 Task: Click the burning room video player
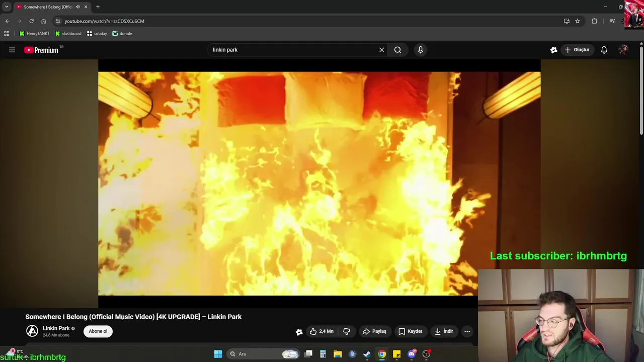319,184
